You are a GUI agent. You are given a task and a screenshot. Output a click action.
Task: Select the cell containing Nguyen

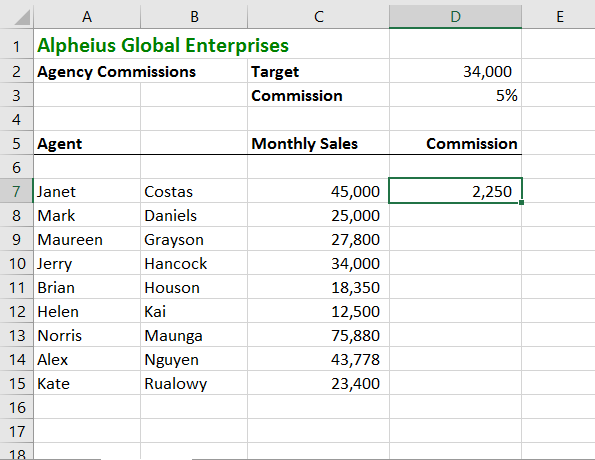[x=194, y=359]
